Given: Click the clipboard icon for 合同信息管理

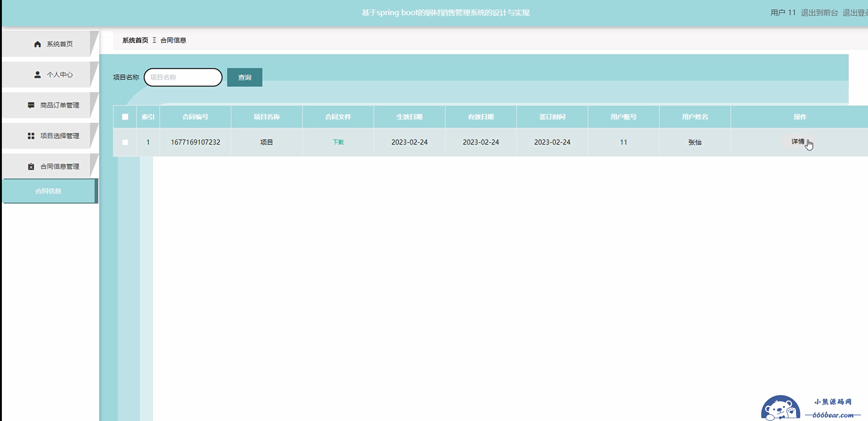Looking at the screenshot, I should (x=31, y=167).
